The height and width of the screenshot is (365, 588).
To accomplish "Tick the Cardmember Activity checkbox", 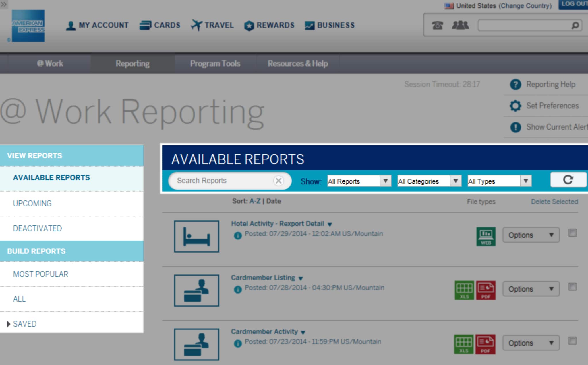I will [x=572, y=341].
